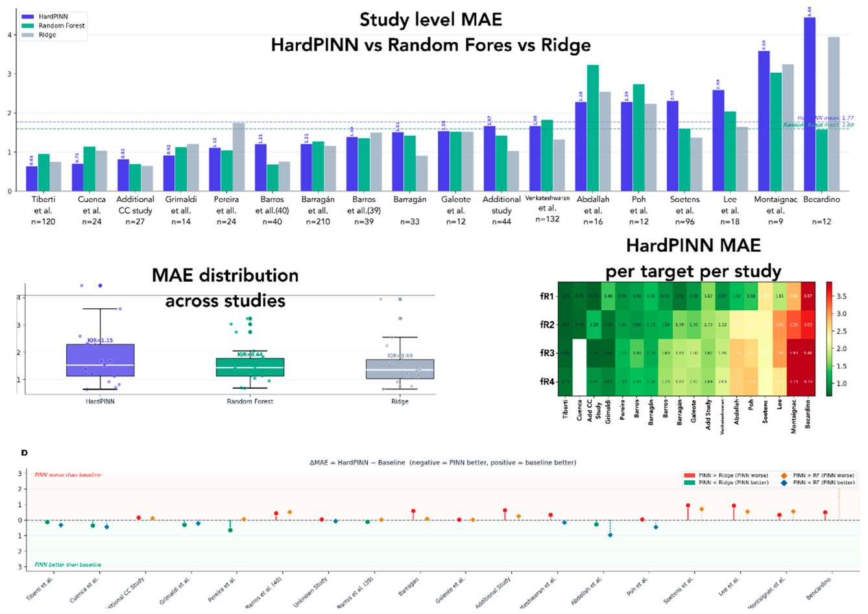Image resolution: width=868 pixels, height=614 pixels.
Task: Click the panel 'D' letter label
Action: 25,452
